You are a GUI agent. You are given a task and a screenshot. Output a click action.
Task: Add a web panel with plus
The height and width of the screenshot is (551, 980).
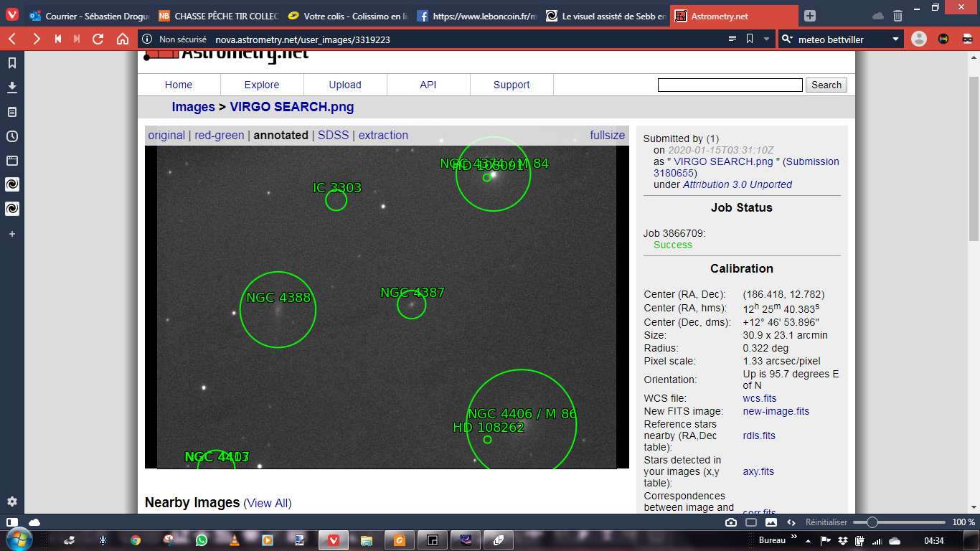[12, 234]
